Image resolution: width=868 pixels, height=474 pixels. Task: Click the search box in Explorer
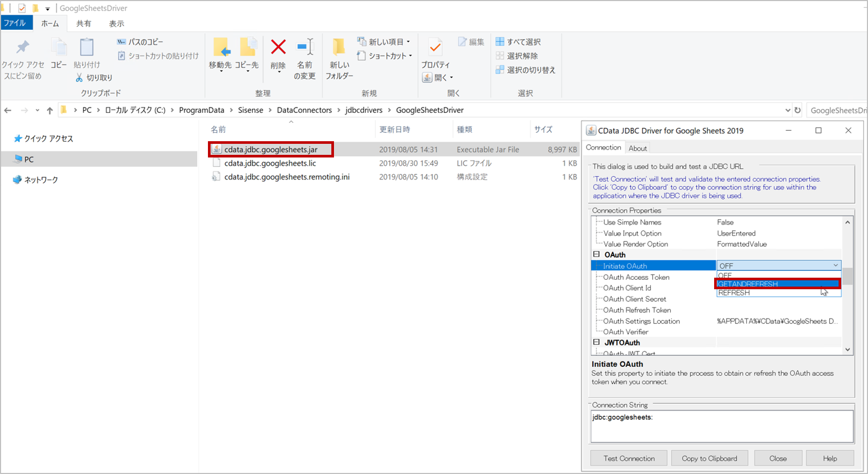click(x=836, y=110)
